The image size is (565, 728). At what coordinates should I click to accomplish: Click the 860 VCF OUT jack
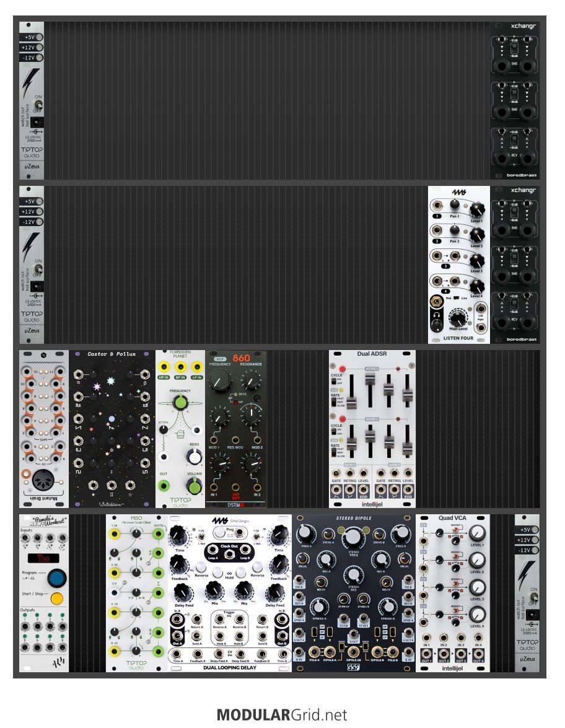pyautogui.click(x=235, y=488)
